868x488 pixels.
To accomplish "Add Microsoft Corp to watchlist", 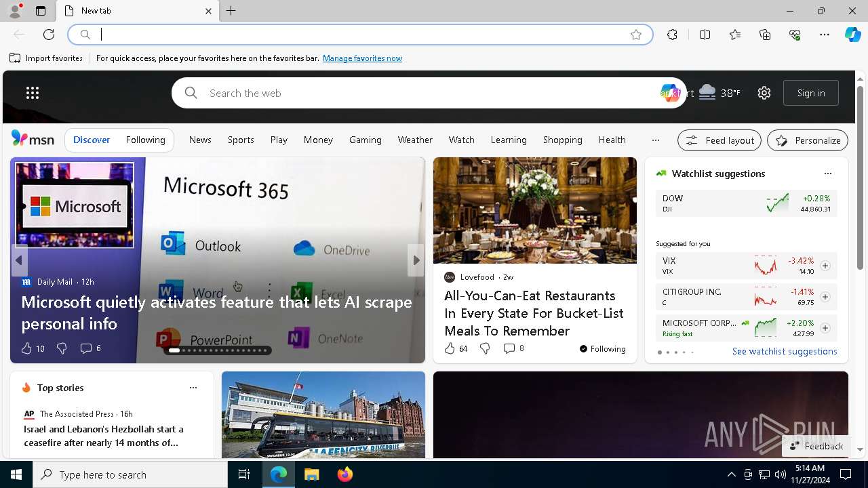I will pos(825,328).
